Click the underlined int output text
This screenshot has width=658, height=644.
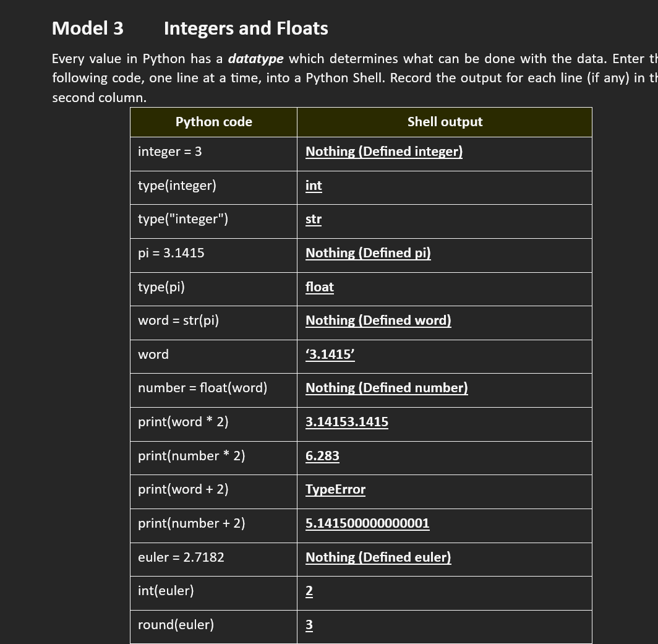[x=314, y=186]
